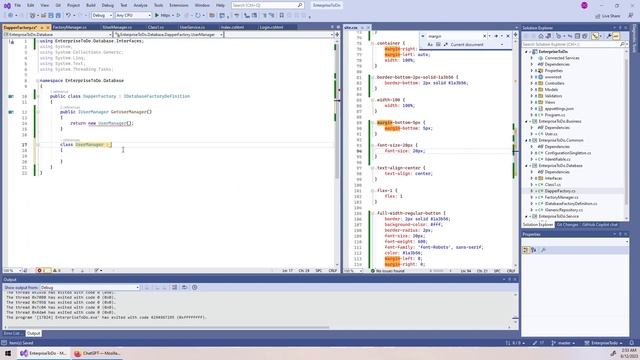
Task: Expand the Controllers folder in Solution Explorer
Action: (x=532, y=83)
